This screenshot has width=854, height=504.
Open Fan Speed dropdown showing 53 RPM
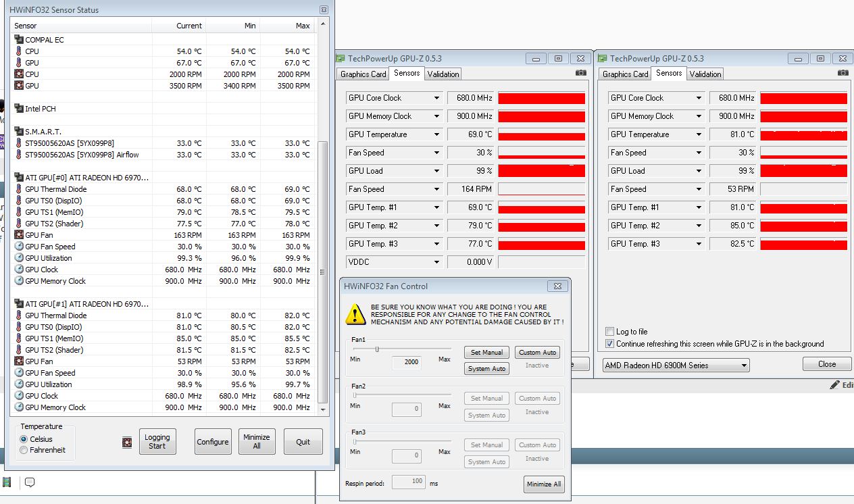tap(699, 189)
